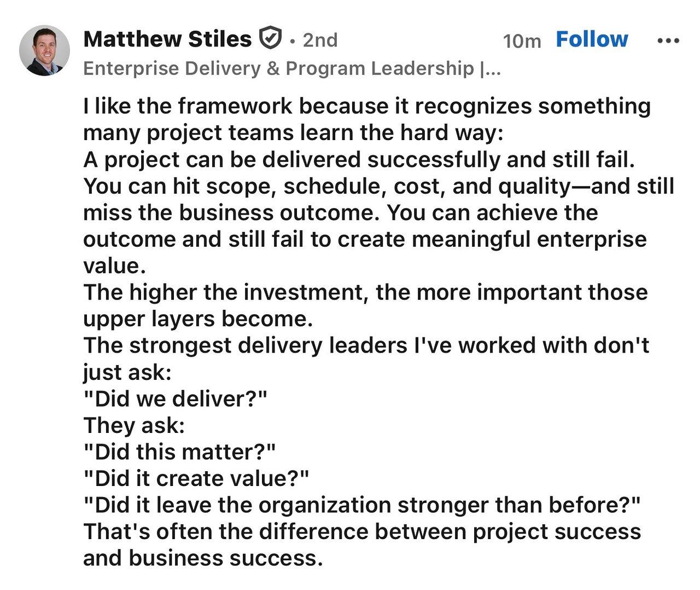The height and width of the screenshot is (590, 700).
Task: Select the "You can hit scope, schedule" line
Action: [378, 186]
